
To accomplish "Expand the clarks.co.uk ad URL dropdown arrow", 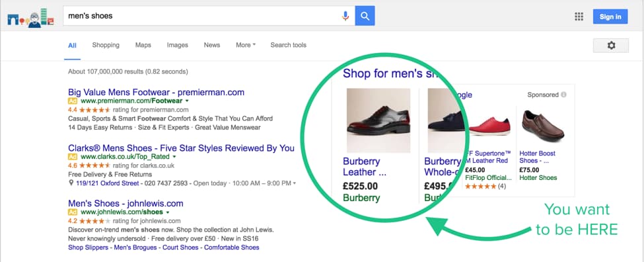I will pyautogui.click(x=174, y=157).
